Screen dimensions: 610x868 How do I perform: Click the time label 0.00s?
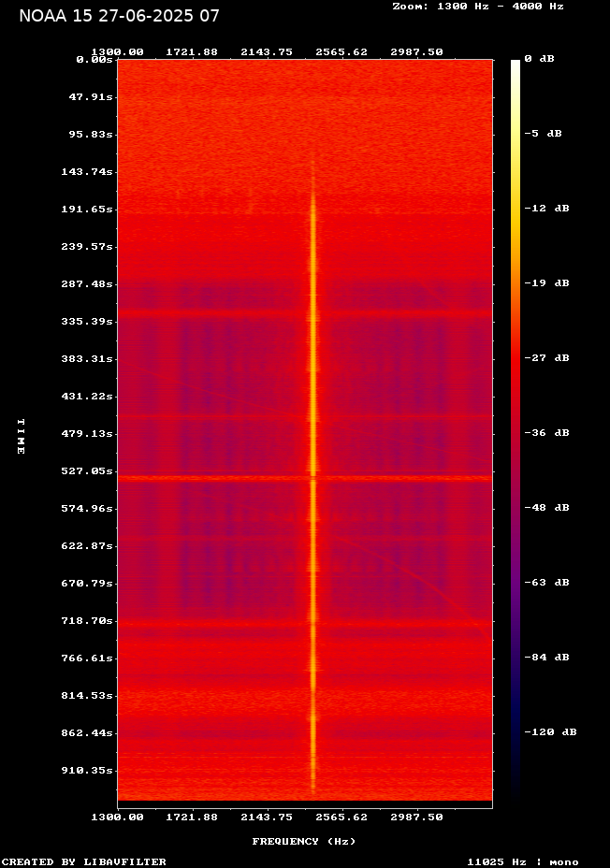click(x=94, y=59)
